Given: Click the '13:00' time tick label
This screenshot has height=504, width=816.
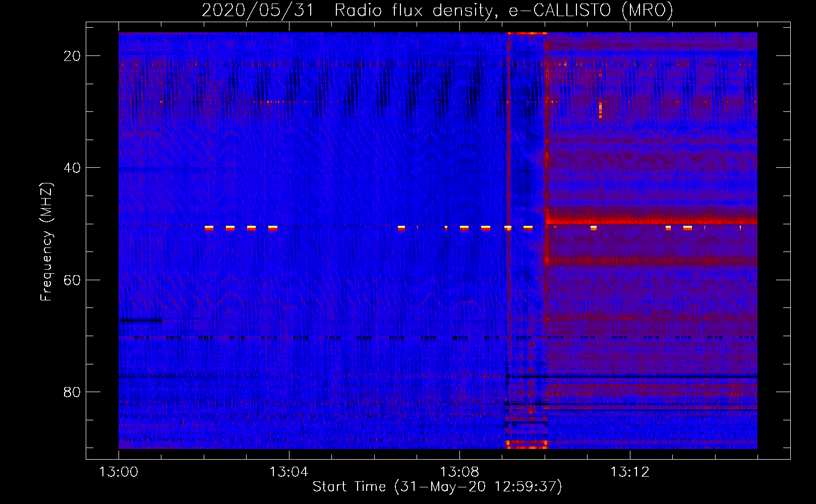Looking at the screenshot, I should click(119, 472).
